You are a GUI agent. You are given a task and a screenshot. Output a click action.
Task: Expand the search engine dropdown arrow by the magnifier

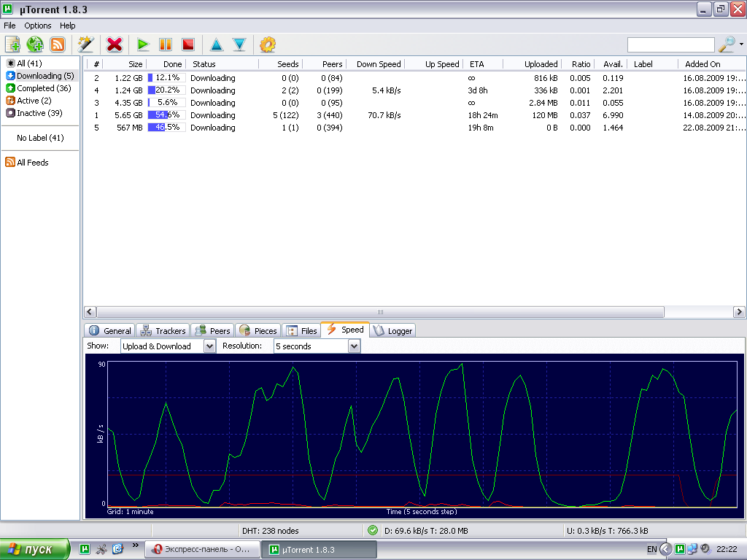(x=741, y=44)
